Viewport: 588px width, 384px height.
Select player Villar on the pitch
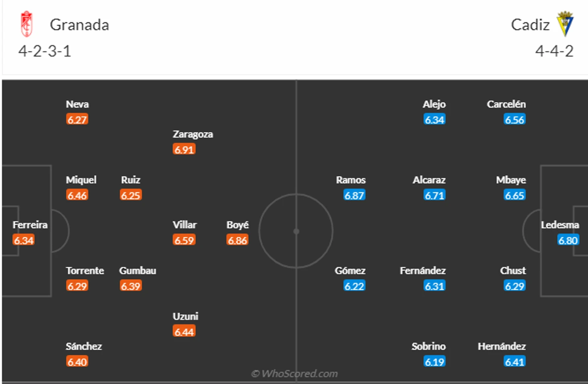click(185, 225)
